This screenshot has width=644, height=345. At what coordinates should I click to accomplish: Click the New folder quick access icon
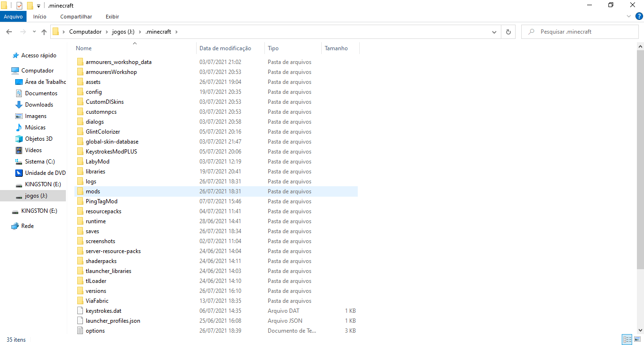(x=30, y=6)
